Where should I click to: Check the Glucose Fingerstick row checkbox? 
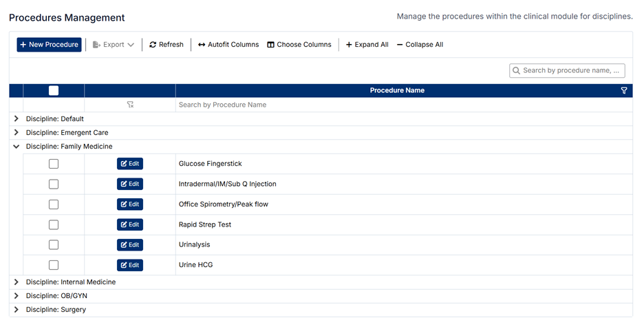pos(54,164)
